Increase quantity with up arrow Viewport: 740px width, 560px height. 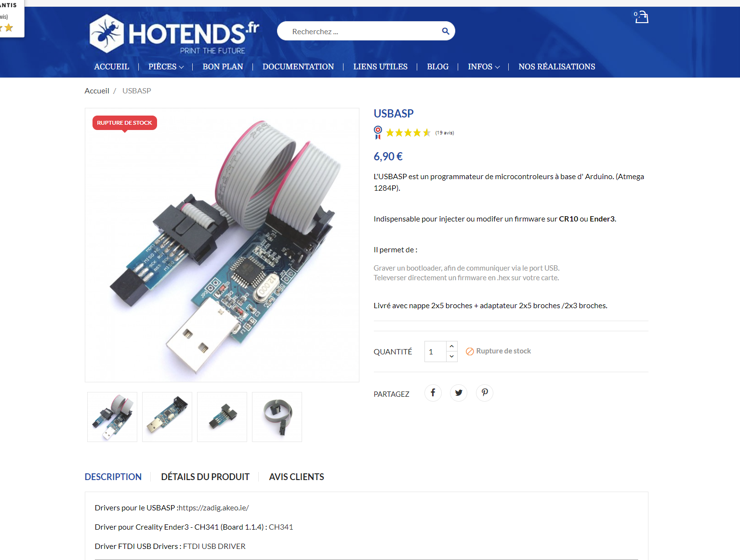tap(451, 346)
